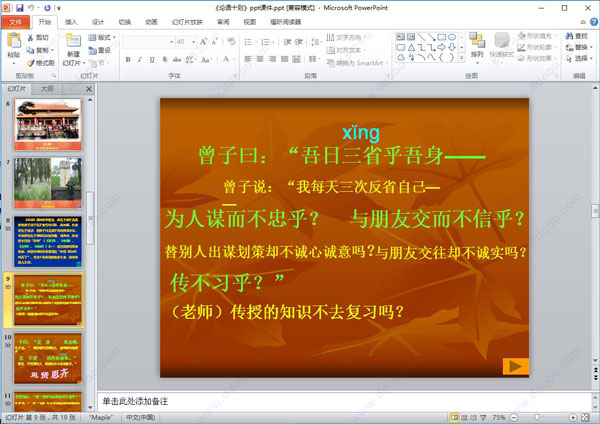Click fit slide to window icon
This screenshot has height=424, width=600.
coord(585,417)
